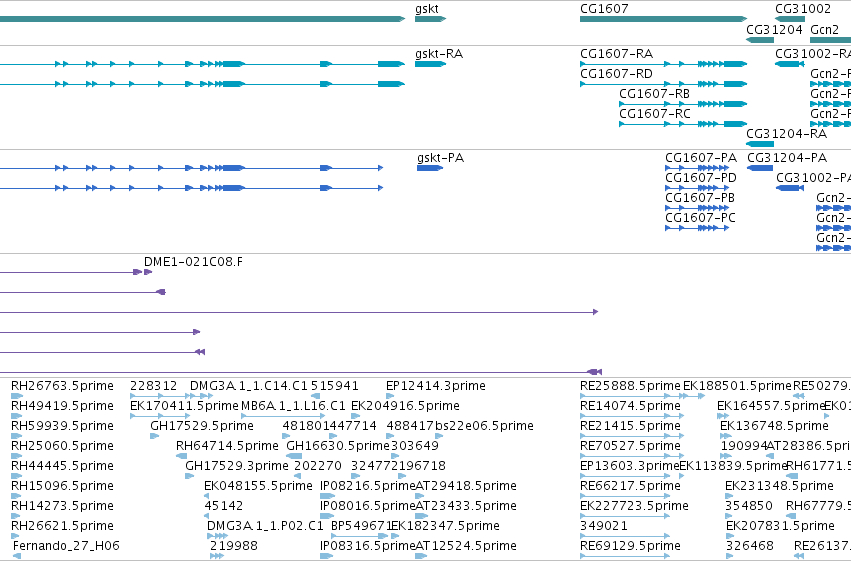
Task: Click the RH44445.5prime EST label
Action: tap(62, 466)
